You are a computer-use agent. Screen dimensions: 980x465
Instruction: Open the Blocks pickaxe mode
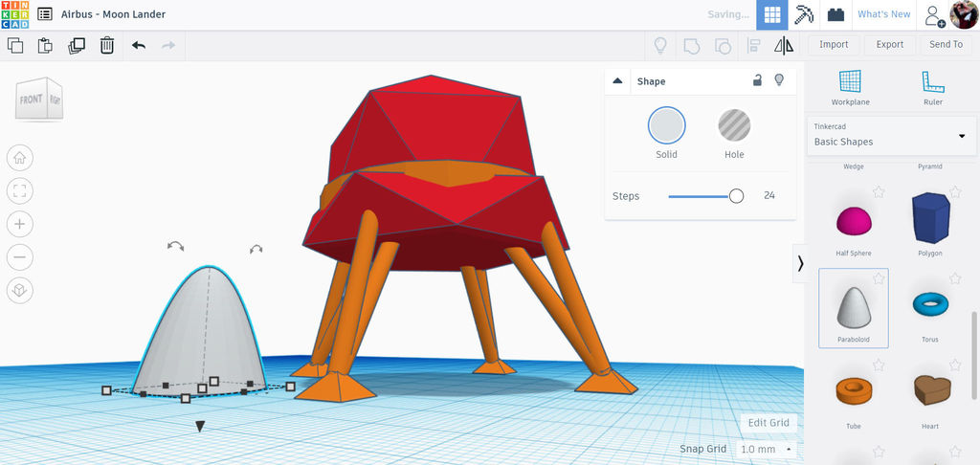804,14
